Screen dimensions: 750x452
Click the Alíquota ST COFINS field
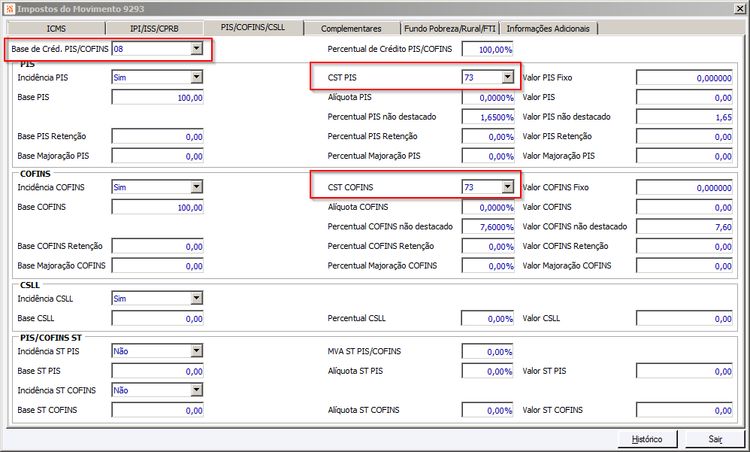pyautogui.click(x=487, y=410)
